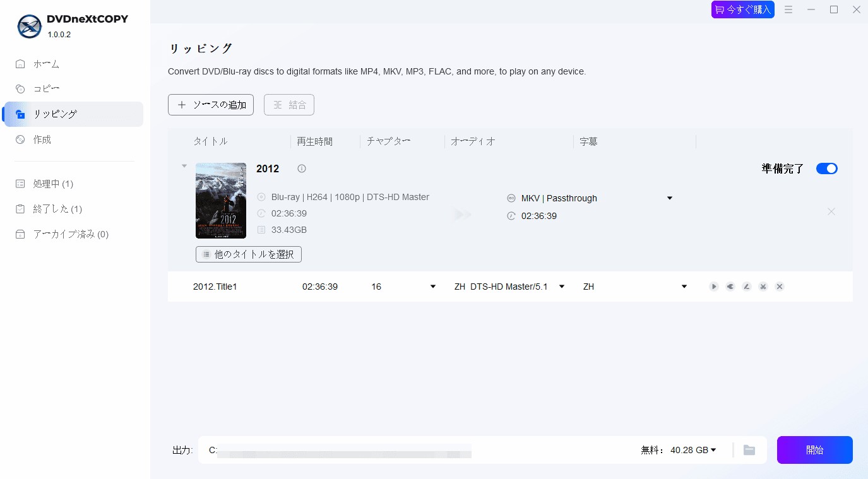Viewport: 868px width, 479px height.
Task: Toggle the 準備完了 switch off
Action: [x=827, y=169]
